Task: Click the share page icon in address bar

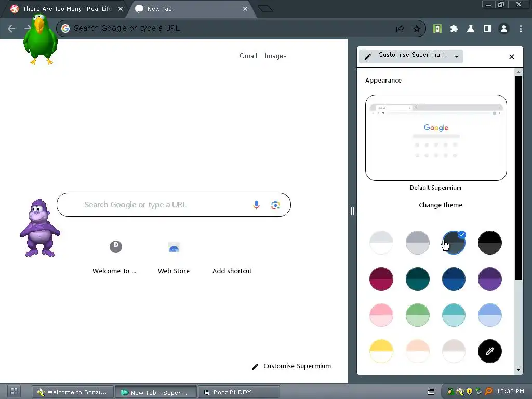Action: (400, 29)
